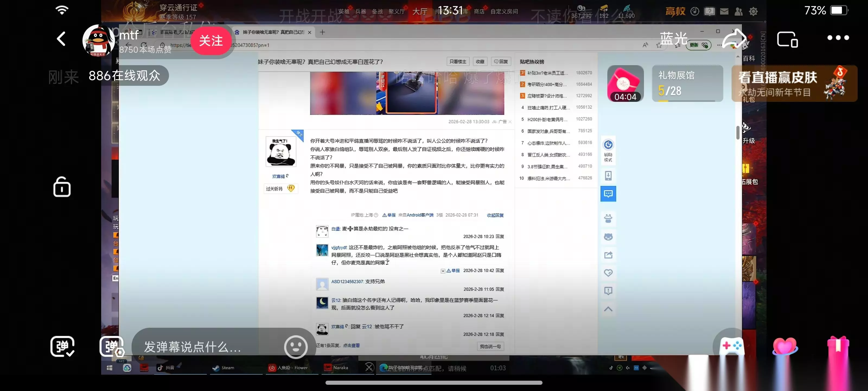Image resolution: width=868 pixels, height=391 pixels.
Task: Tap the 看直播赢皮肤 banner
Action: [x=794, y=83]
